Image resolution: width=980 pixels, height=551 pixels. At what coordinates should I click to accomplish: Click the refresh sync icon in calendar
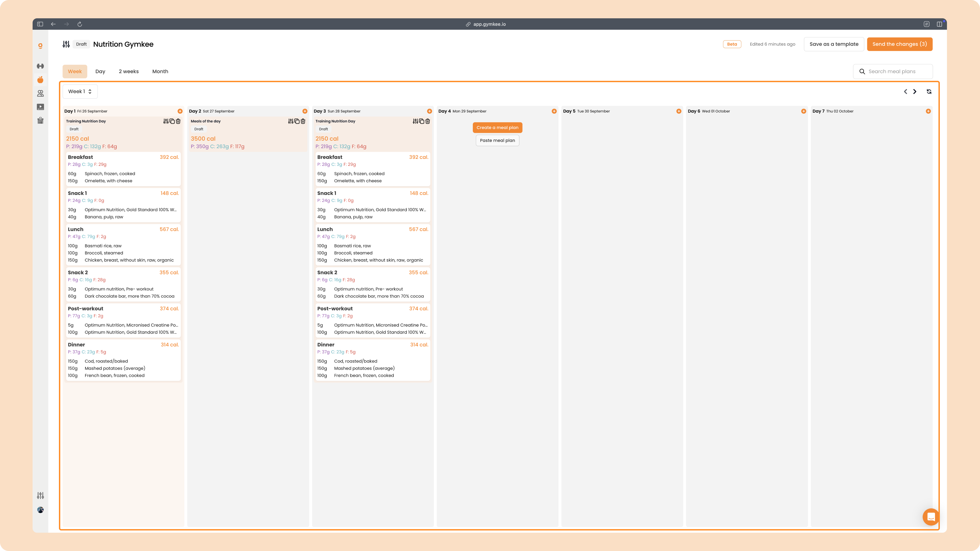coord(929,91)
